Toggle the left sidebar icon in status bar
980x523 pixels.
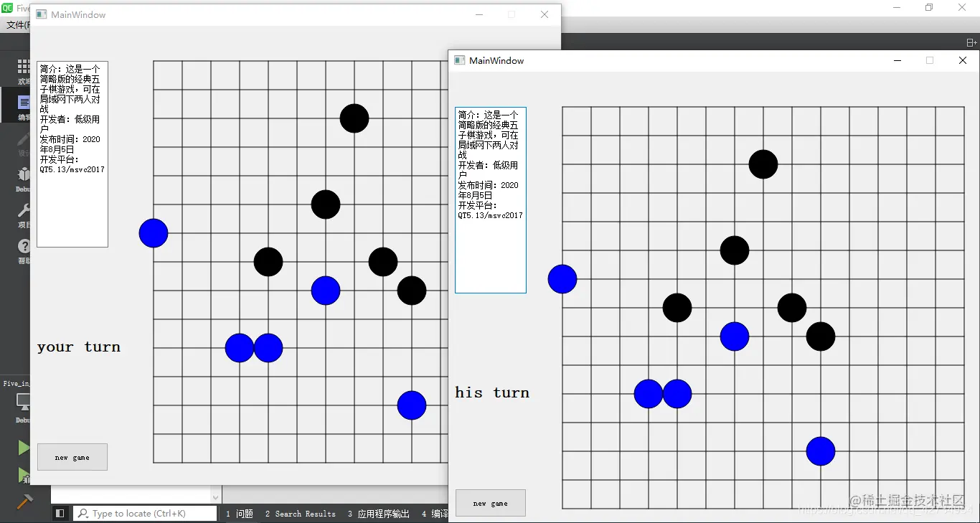coord(60,514)
